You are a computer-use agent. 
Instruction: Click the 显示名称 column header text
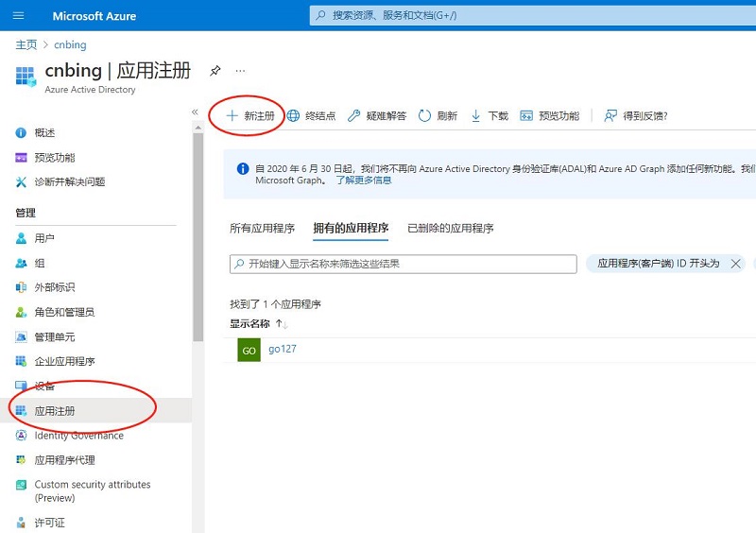point(249,323)
